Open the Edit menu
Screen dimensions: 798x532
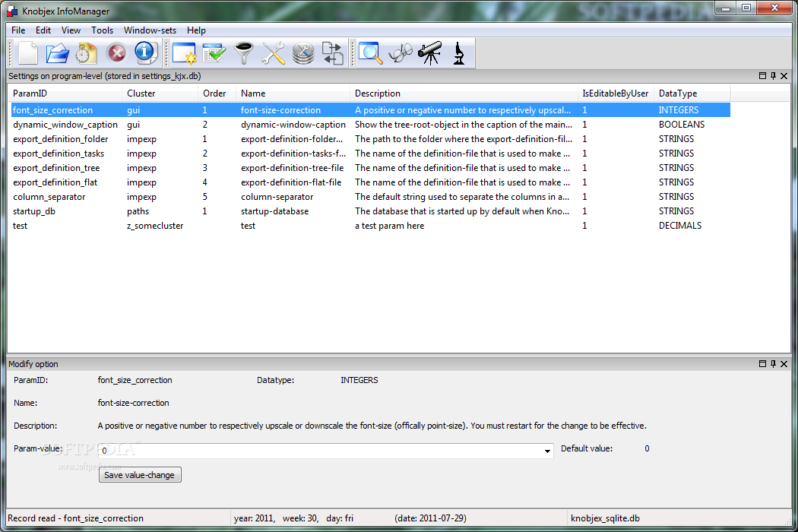[x=43, y=30]
